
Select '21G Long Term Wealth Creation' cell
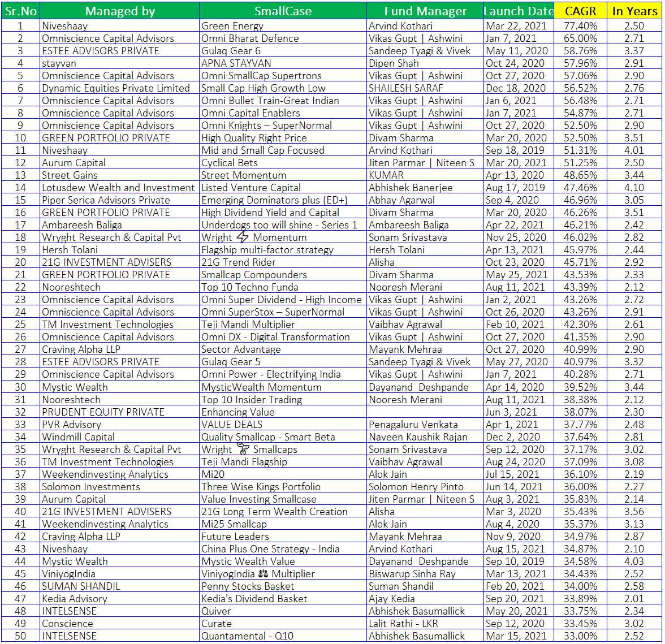283,512
